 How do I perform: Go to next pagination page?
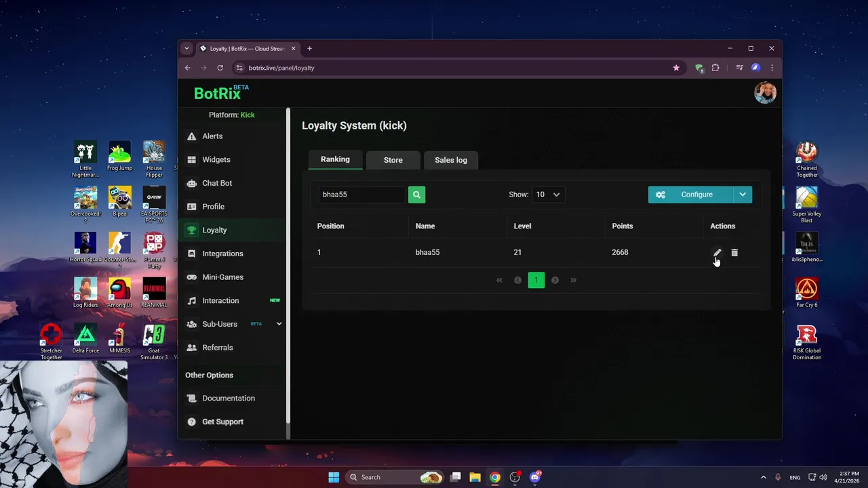point(555,280)
